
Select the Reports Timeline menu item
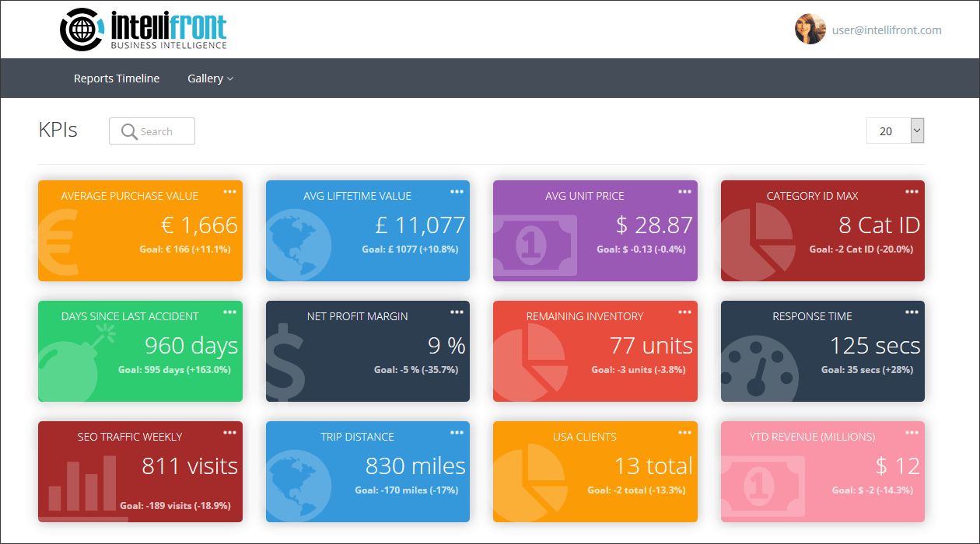[x=117, y=78]
